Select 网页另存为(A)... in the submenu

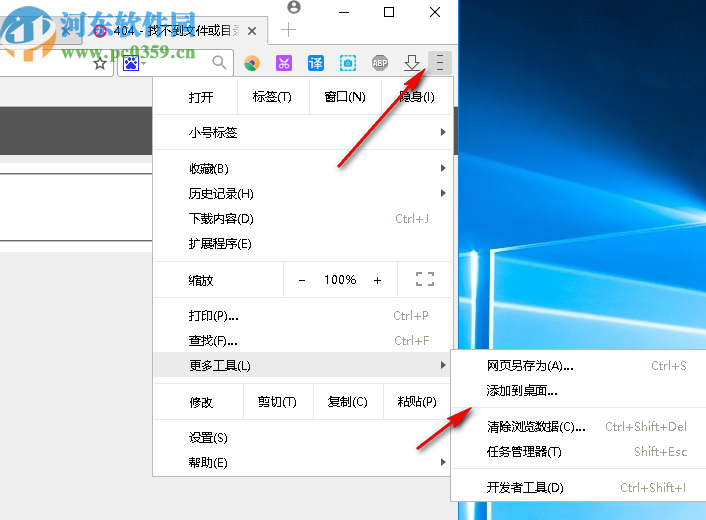579,366
